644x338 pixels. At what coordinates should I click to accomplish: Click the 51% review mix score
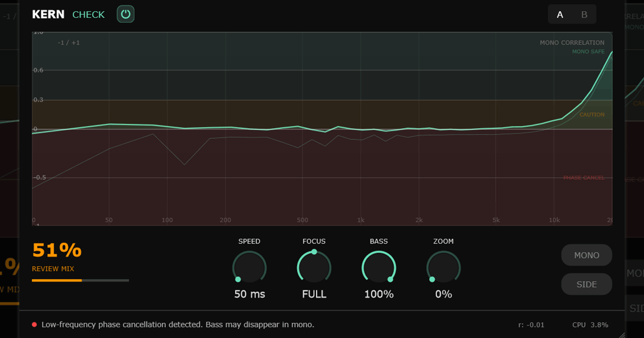(x=57, y=251)
